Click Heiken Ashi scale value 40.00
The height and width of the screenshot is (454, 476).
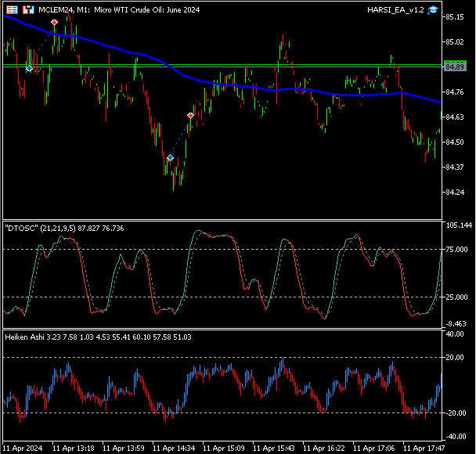click(x=455, y=334)
